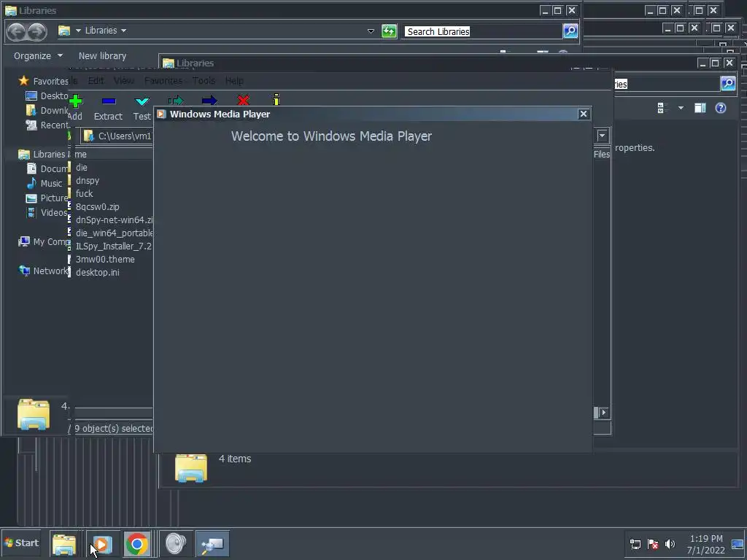Click the speaker app icon on taskbar
This screenshot has height=560, width=747.
click(x=176, y=544)
